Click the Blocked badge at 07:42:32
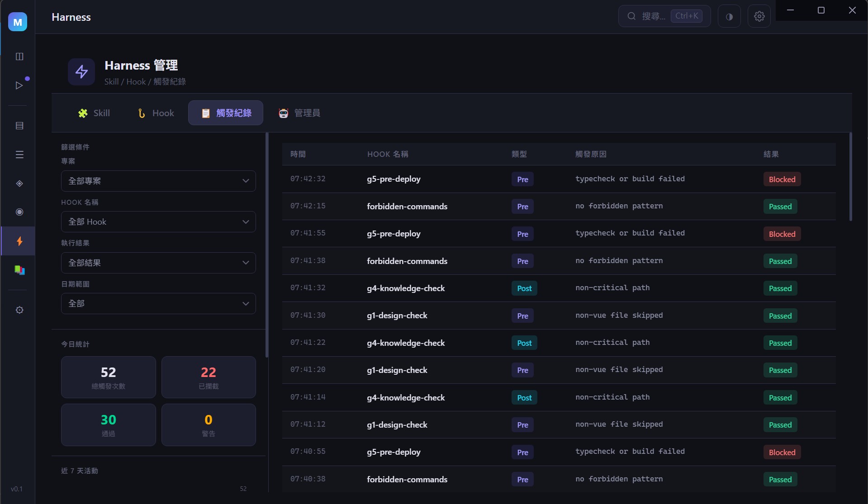Image resolution: width=868 pixels, height=504 pixels. [782, 179]
